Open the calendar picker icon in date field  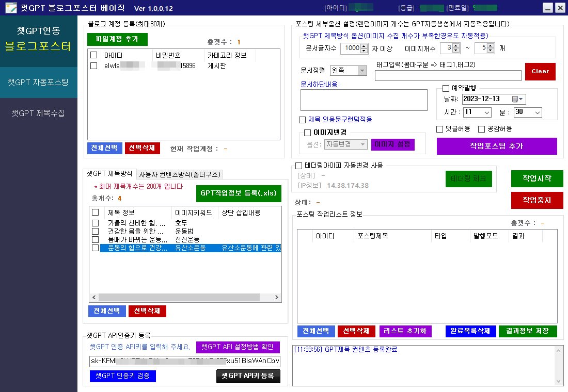(515, 99)
